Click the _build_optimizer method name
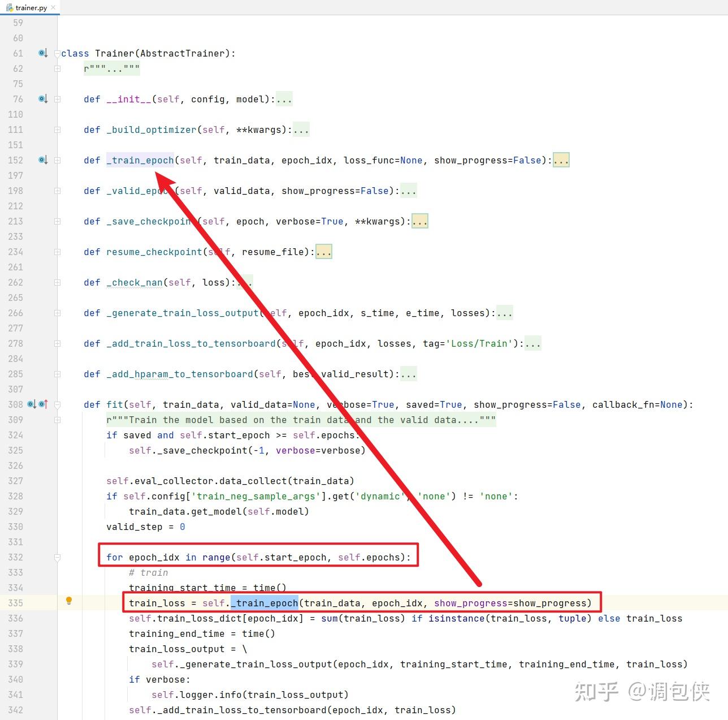 (x=151, y=130)
